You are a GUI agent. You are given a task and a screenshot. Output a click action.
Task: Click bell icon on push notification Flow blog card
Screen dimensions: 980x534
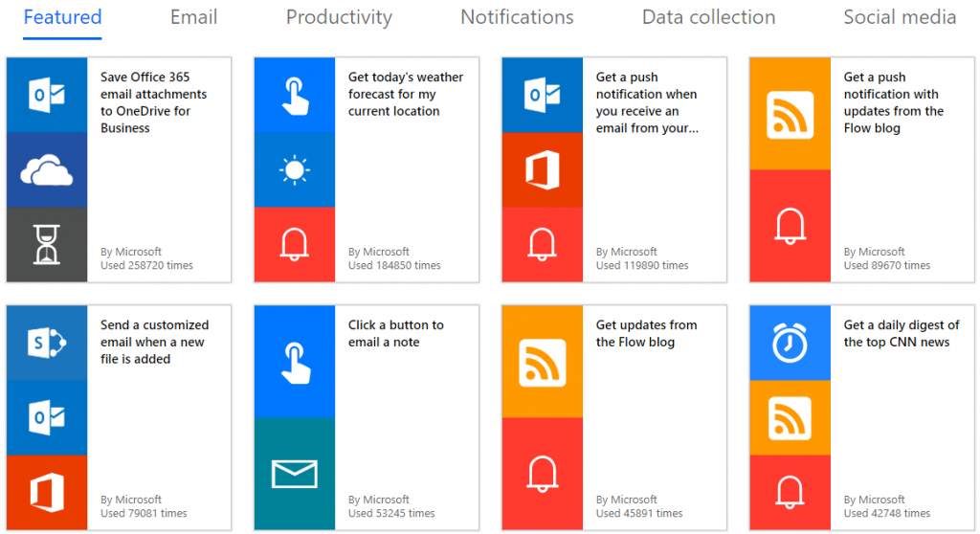(x=790, y=226)
